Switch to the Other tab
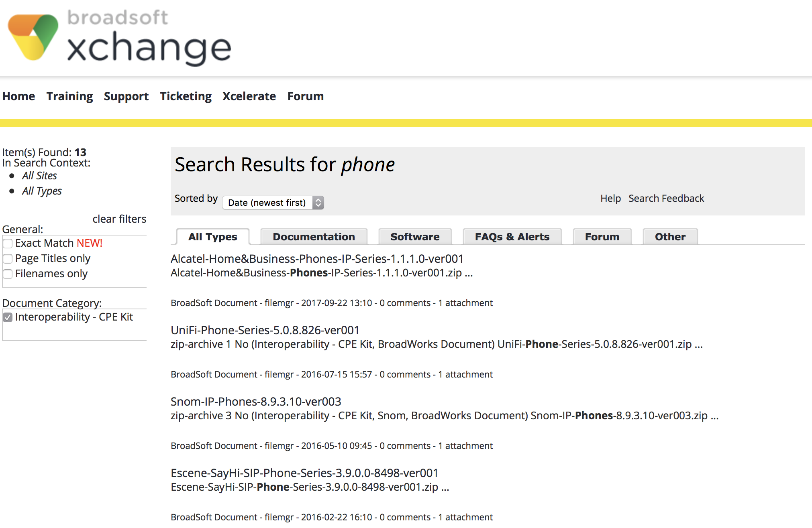Viewport: 812px width, 528px height. coord(670,237)
